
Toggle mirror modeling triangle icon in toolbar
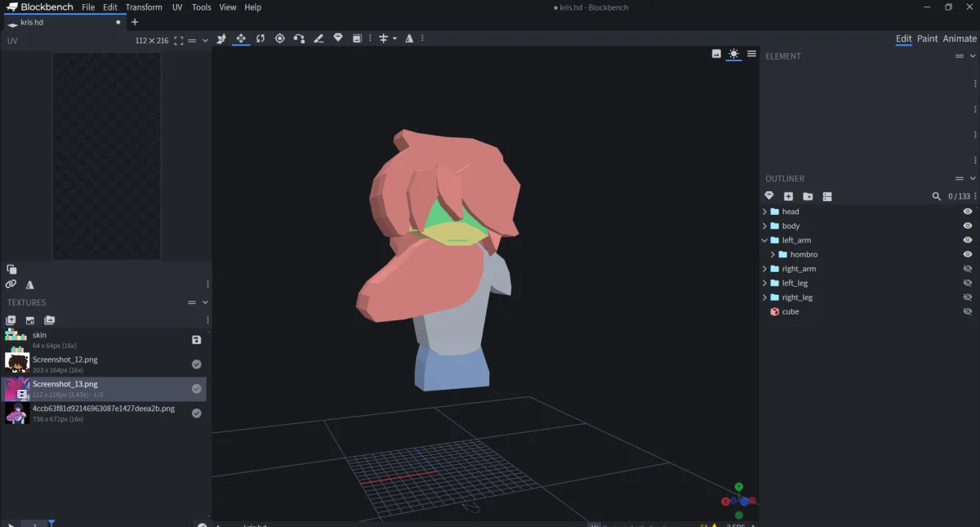click(x=409, y=38)
